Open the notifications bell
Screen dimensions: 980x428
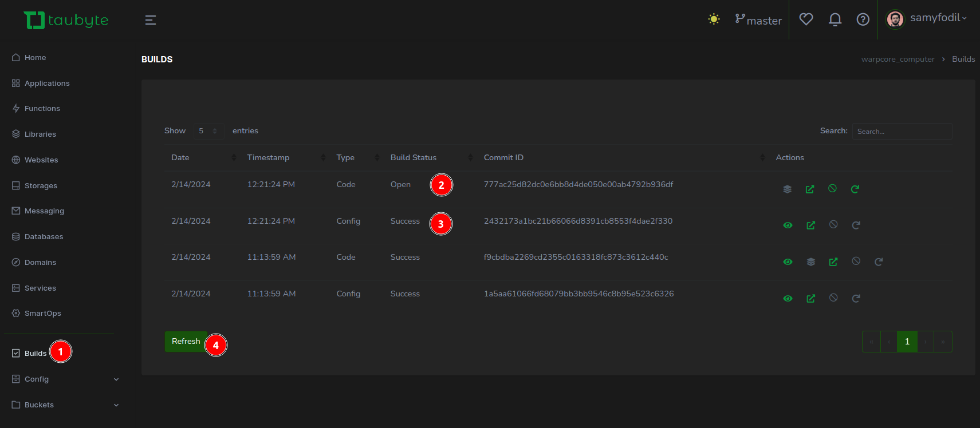pyautogui.click(x=835, y=20)
